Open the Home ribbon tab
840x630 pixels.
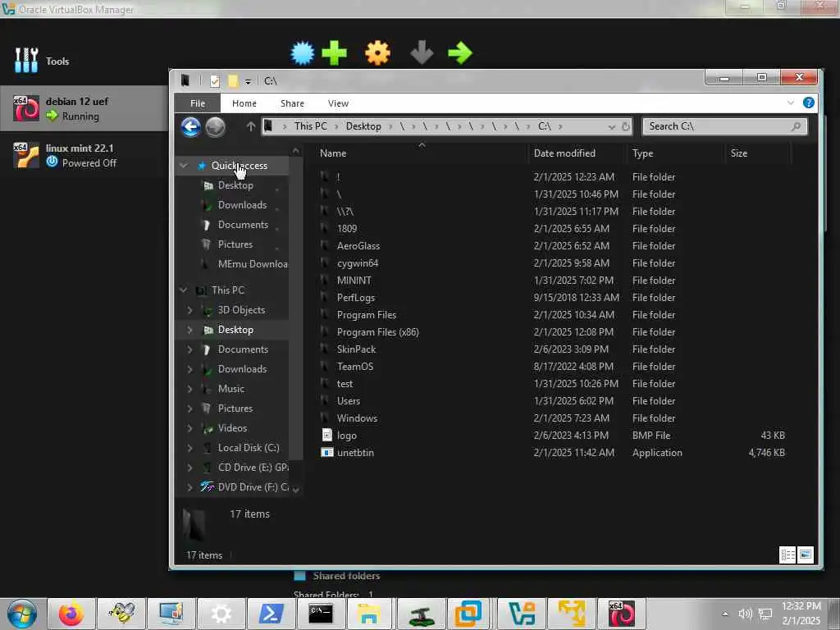pos(244,103)
